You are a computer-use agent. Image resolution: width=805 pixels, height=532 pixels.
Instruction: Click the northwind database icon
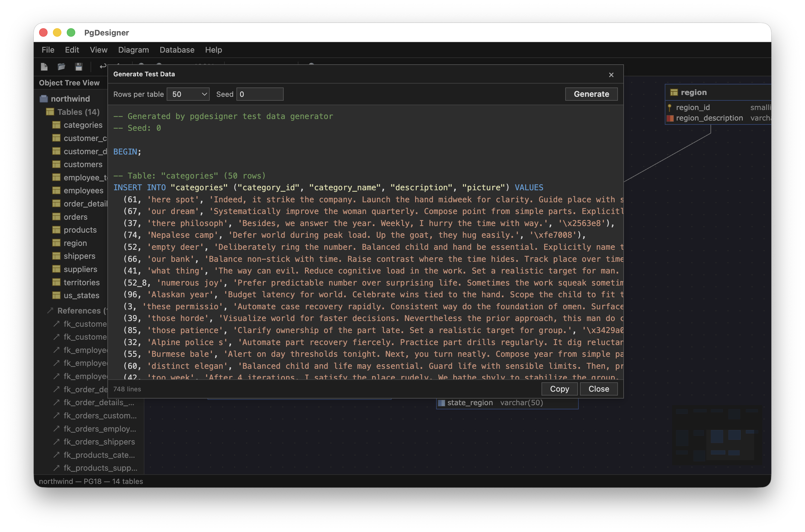click(x=43, y=98)
